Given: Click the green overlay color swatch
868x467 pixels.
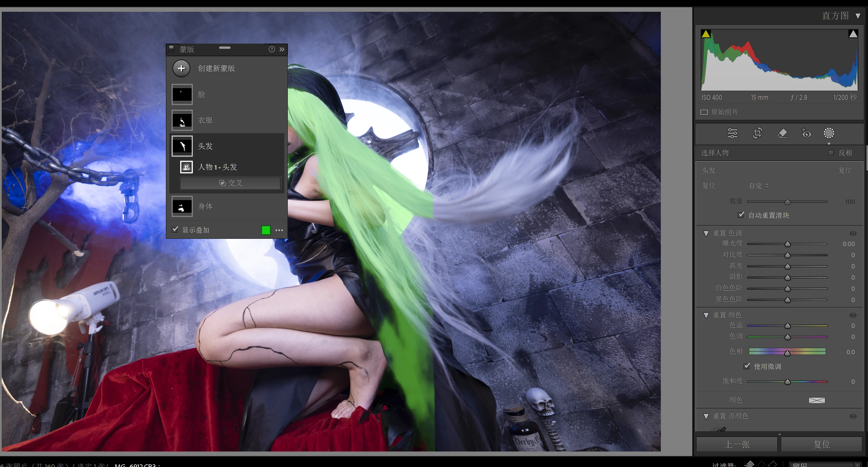Looking at the screenshot, I should pos(266,230).
